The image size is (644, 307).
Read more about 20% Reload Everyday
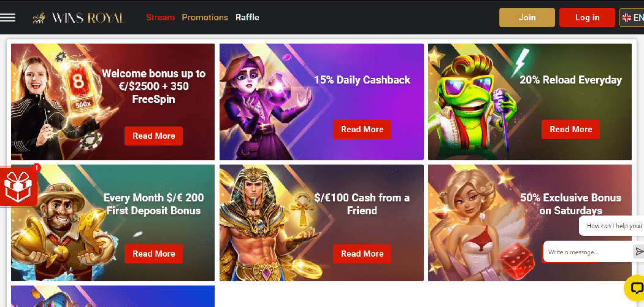click(570, 129)
